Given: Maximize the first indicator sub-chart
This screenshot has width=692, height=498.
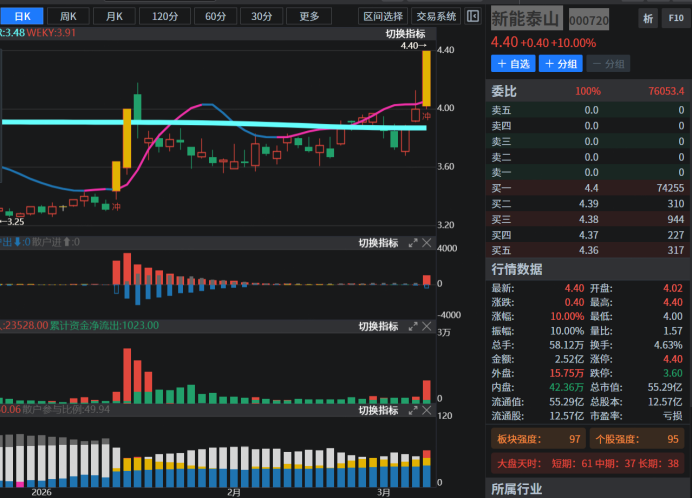Looking at the screenshot, I should 413,243.
